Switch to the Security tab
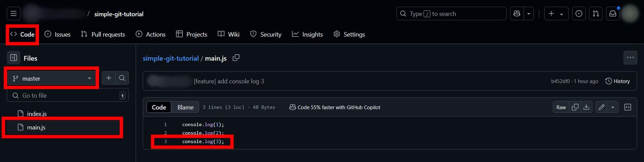The height and width of the screenshot is (162, 644). tap(266, 34)
